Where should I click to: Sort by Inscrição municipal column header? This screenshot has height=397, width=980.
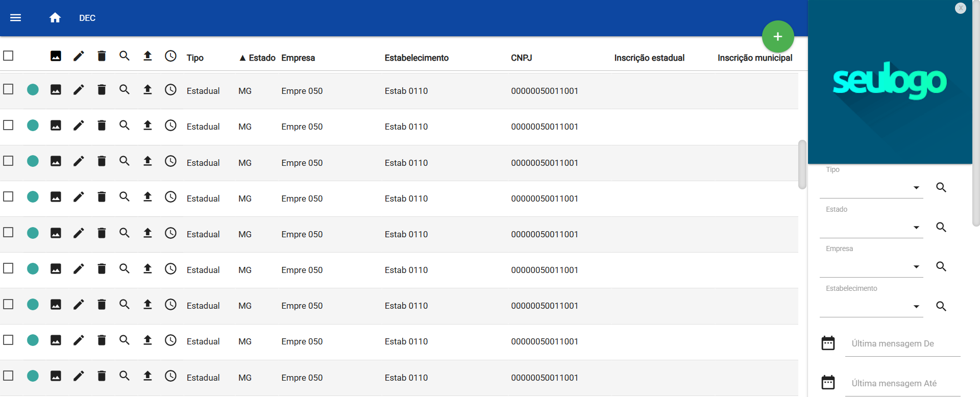click(755, 58)
